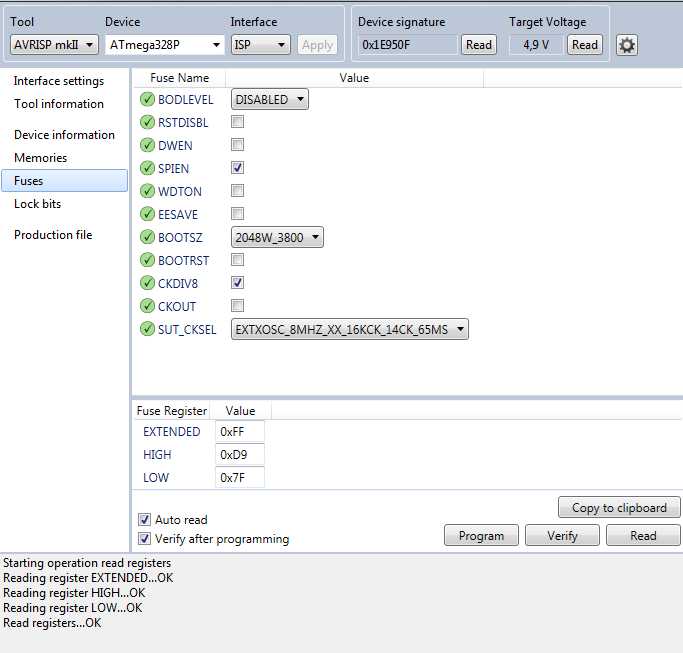Click green check icon beside EESAVE
683x653 pixels.
click(x=147, y=214)
